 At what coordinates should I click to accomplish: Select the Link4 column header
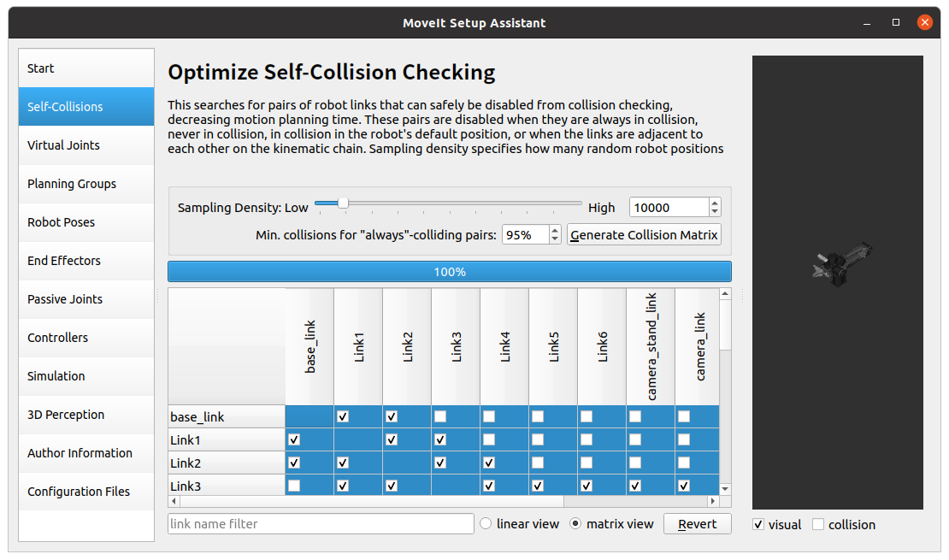click(x=504, y=346)
